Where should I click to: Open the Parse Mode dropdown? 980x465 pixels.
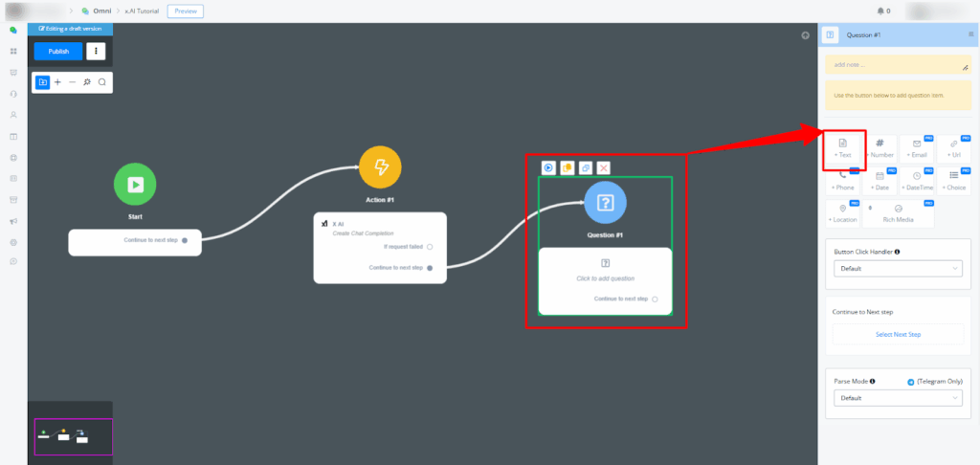pos(897,397)
